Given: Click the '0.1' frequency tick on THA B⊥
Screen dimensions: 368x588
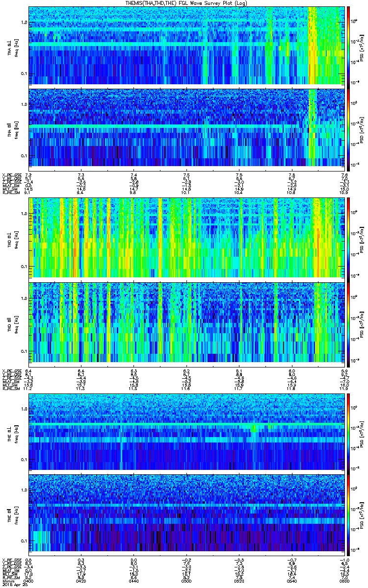Looking at the screenshot, I should click(x=24, y=73).
